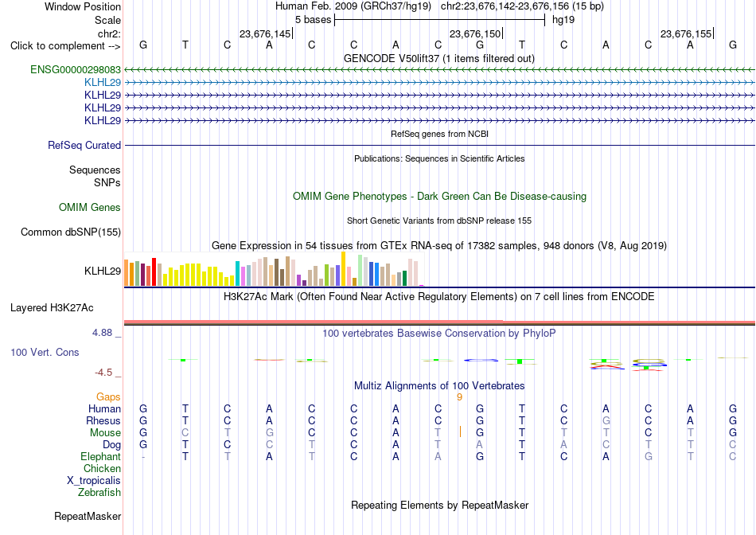756x535 pixels.
Task: Click the OMIM Gene Phenotypes track title
Action: (x=440, y=197)
